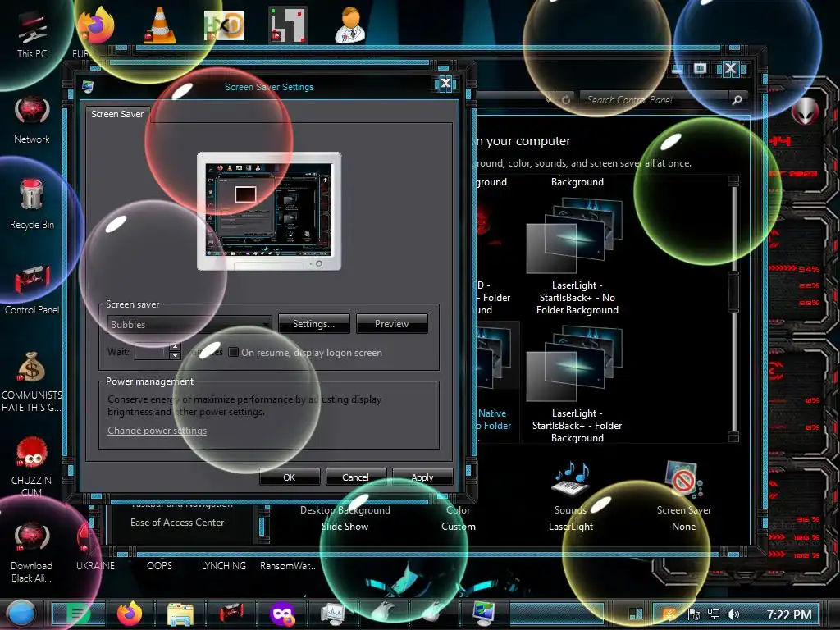Open the red Control Panel taskbar icon
Viewport: 840px width, 630px height.
[231, 614]
